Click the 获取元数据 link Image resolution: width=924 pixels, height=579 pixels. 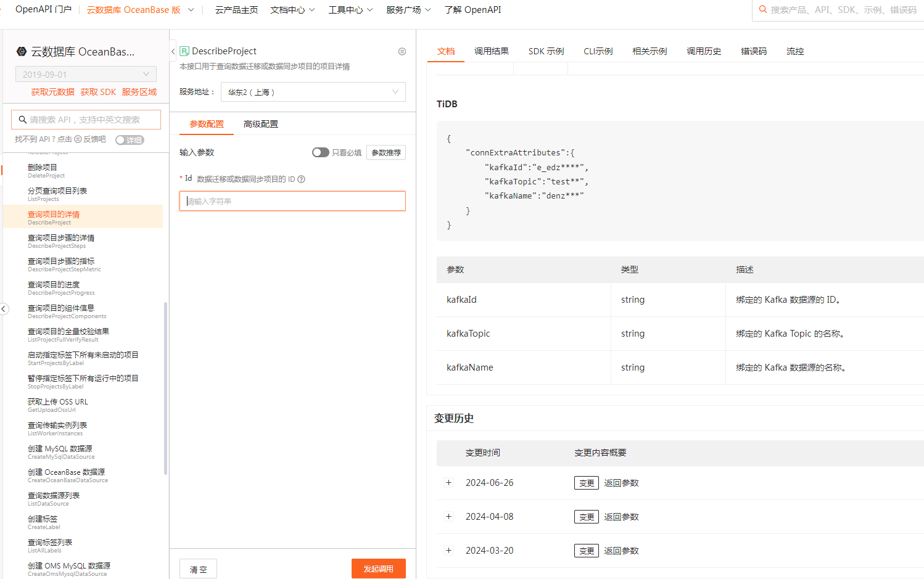[53, 92]
